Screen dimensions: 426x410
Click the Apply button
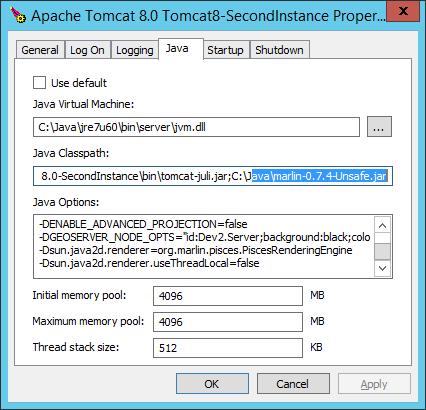point(374,384)
